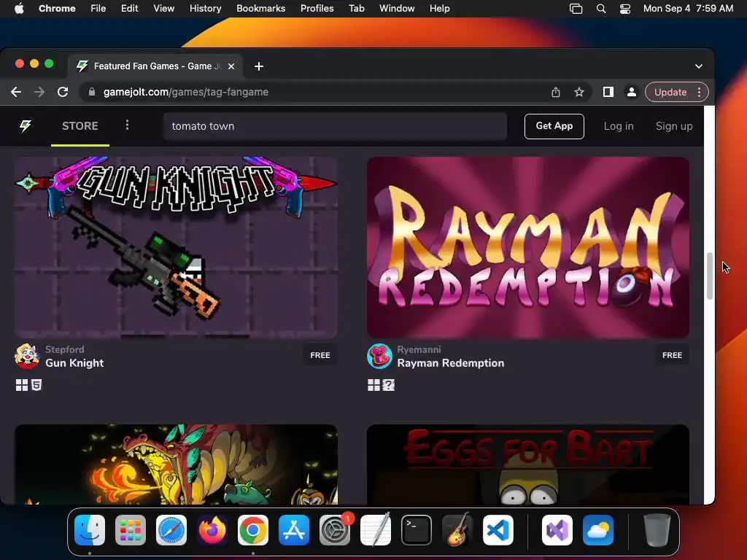Open the Log in link
This screenshot has width=747, height=560.
click(619, 126)
